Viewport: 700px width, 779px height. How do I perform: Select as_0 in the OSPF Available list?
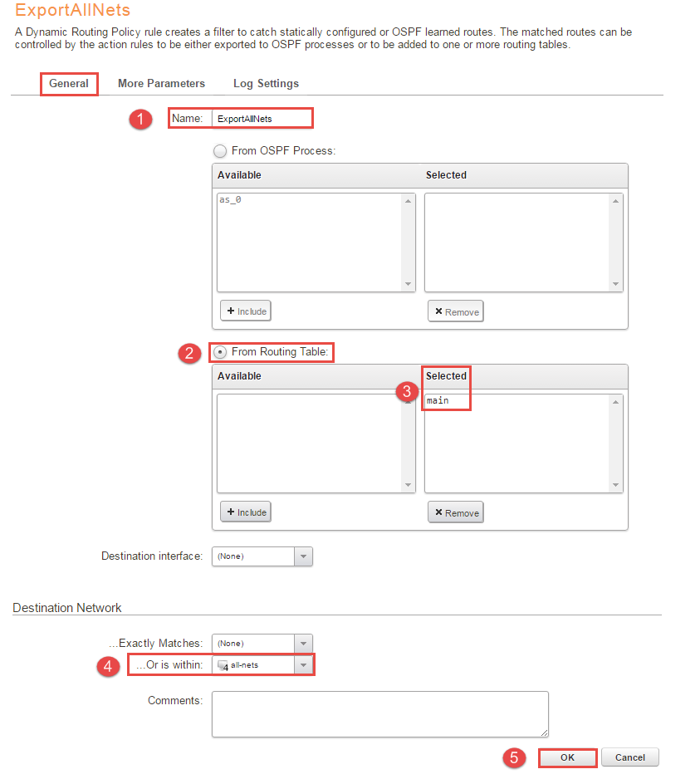(230, 201)
